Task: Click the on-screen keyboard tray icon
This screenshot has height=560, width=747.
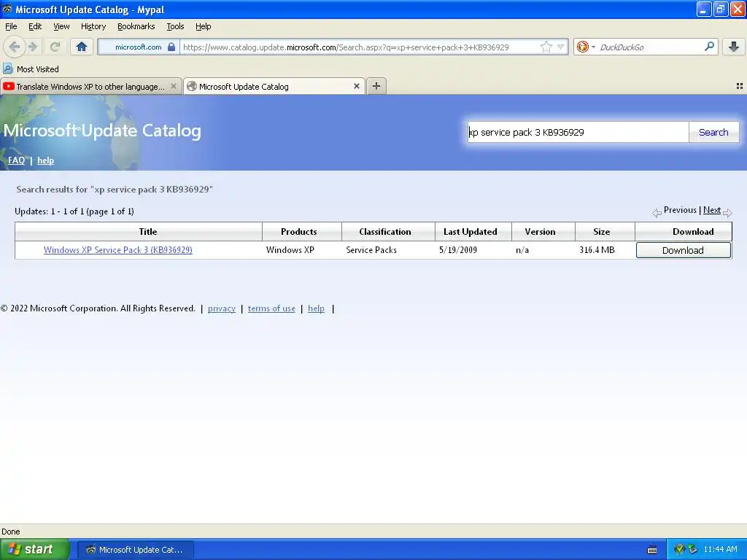Action: point(652,550)
